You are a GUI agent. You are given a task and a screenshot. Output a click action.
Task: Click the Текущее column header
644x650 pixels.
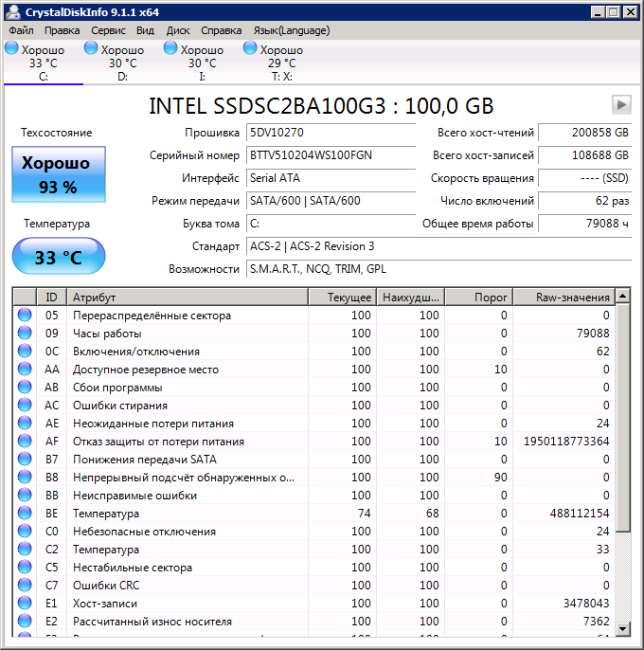[342, 298]
